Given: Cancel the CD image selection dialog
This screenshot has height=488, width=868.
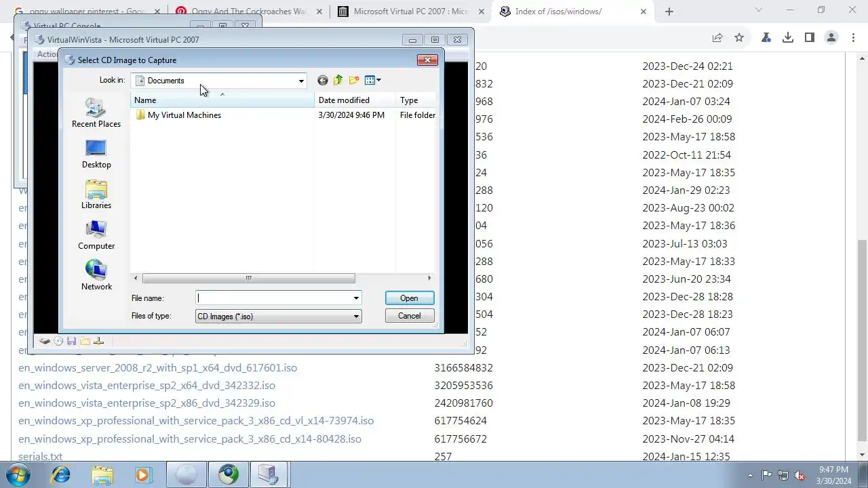Looking at the screenshot, I should coord(409,316).
